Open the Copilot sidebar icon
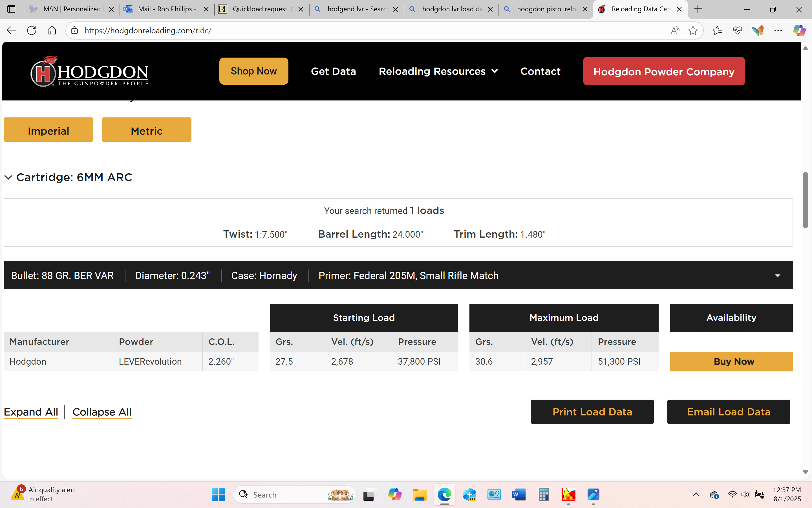The height and width of the screenshot is (508, 812). pos(799,30)
